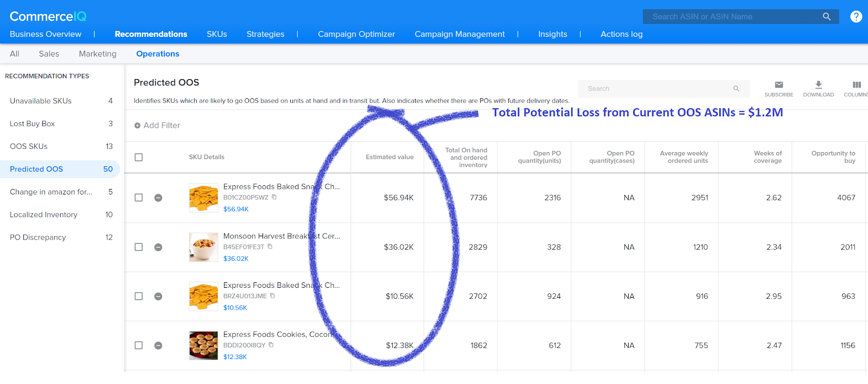The image size is (868, 384).
Task: Click the $12.38K link under BDDI200I8QY
Action: (235, 357)
